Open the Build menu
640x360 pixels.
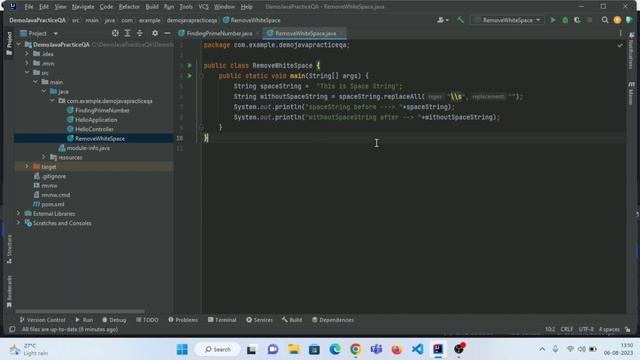(152, 7)
